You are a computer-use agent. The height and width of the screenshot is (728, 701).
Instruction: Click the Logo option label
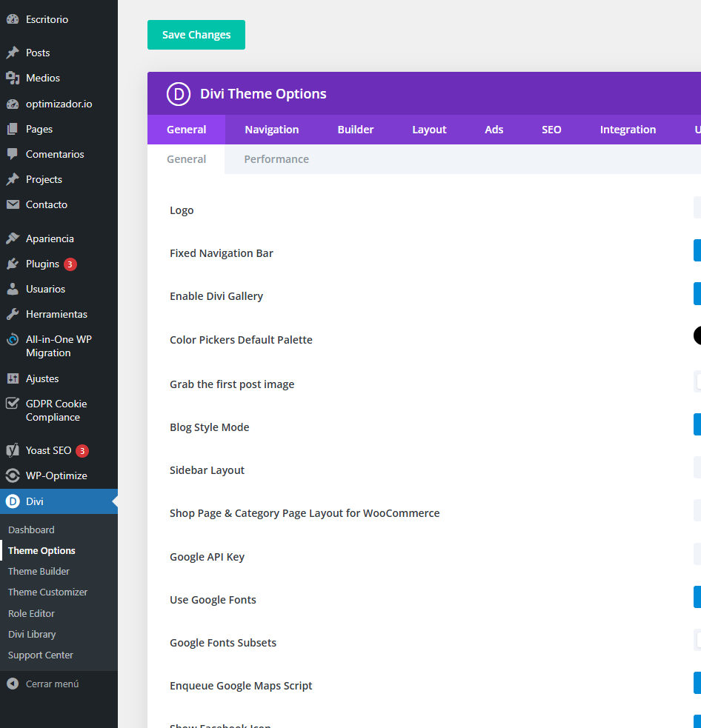[x=182, y=210]
